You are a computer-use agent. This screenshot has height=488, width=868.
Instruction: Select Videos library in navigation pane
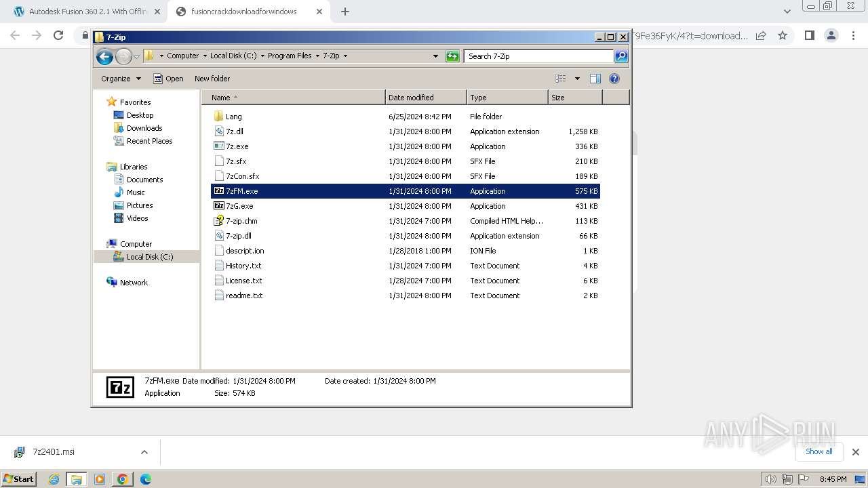137,218
